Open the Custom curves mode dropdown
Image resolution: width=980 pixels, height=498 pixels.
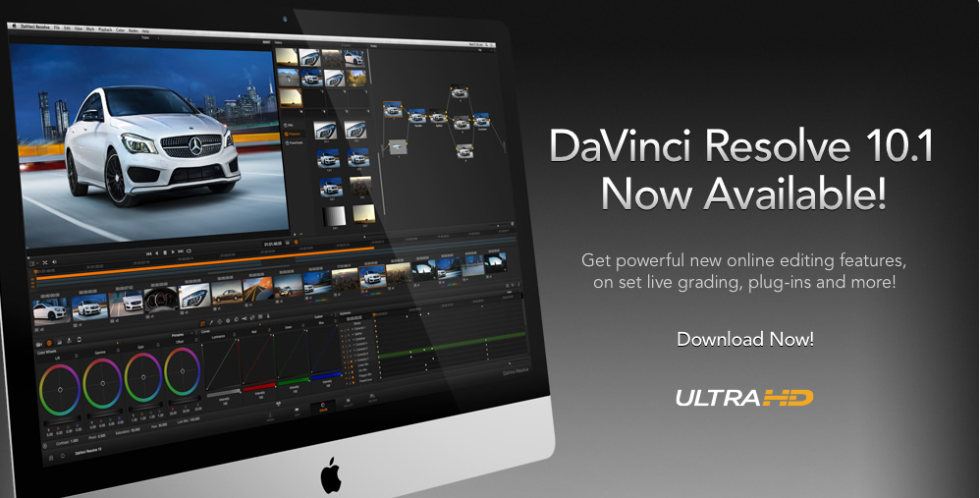coord(323,317)
